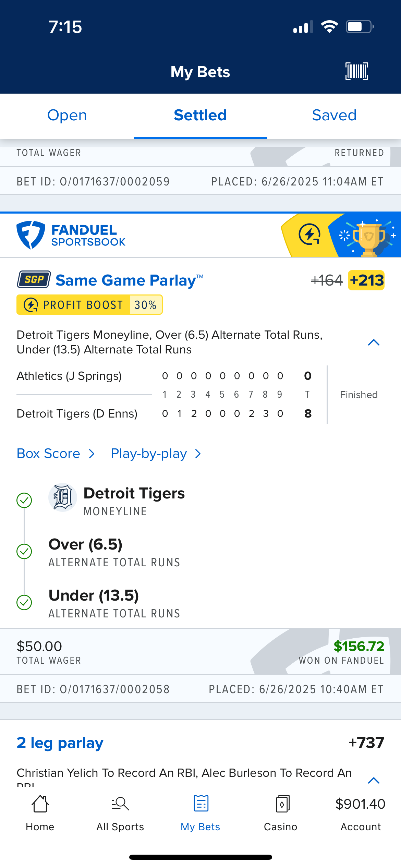Image resolution: width=401 pixels, height=868 pixels.
Task: Collapse the 2 leg parlay chevron
Action: (x=374, y=781)
